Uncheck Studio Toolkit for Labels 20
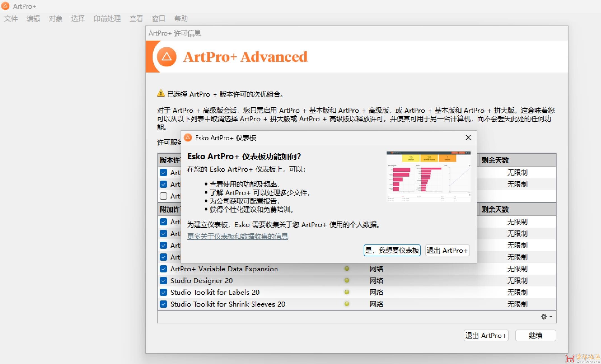 tap(163, 292)
